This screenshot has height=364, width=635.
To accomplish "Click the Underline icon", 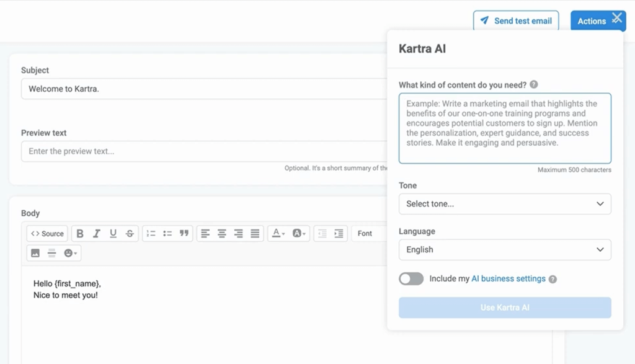I will (x=113, y=234).
